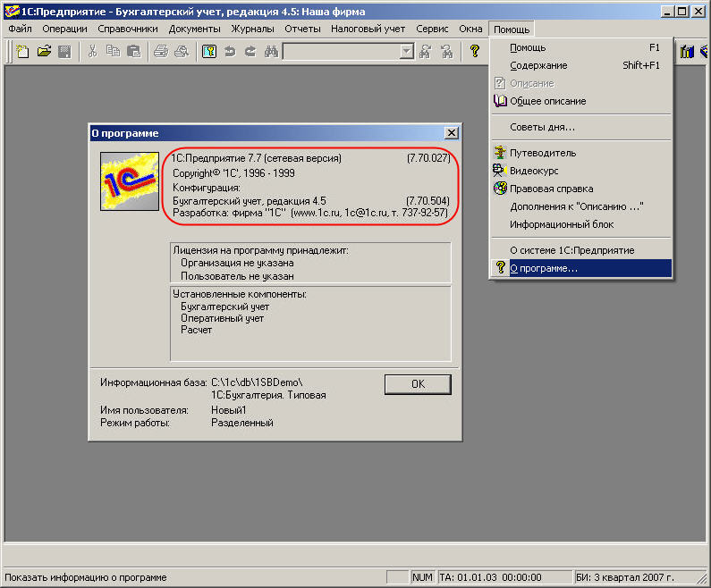The width and height of the screenshot is (711, 588).
Task: Choose Содержание in the help menu
Action: tap(581, 65)
